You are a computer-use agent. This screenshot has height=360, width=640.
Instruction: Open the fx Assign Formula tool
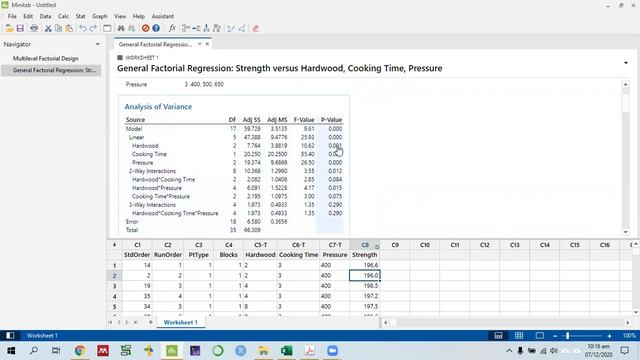pos(172,28)
